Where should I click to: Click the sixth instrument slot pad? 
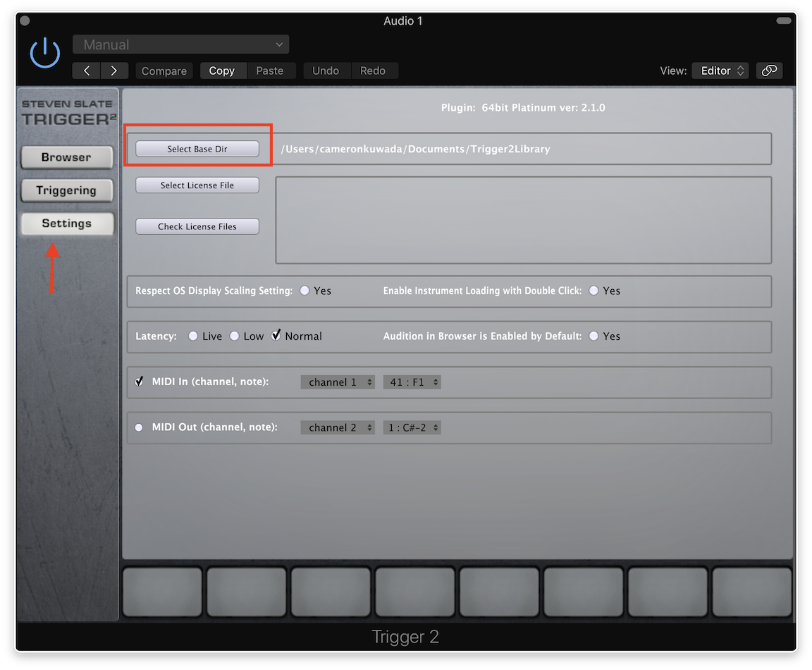pyautogui.click(x=584, y=592)
